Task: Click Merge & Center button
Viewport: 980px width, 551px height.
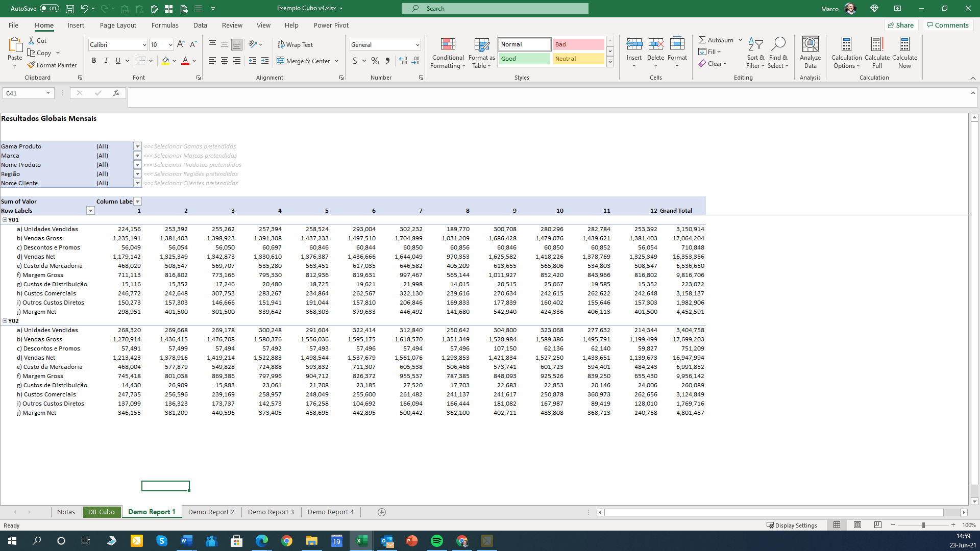Action: tap(304, 61)
